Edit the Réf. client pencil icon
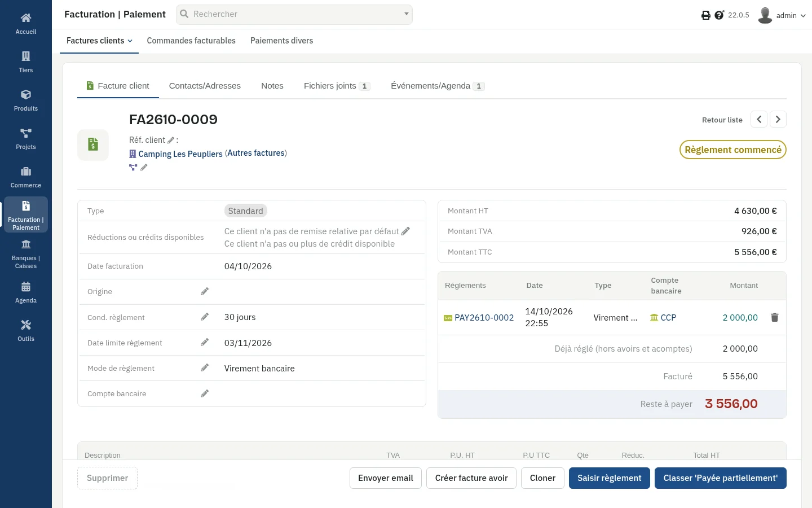Image resolution: width=812 pixels, height=508 pixels. point(171,140)
